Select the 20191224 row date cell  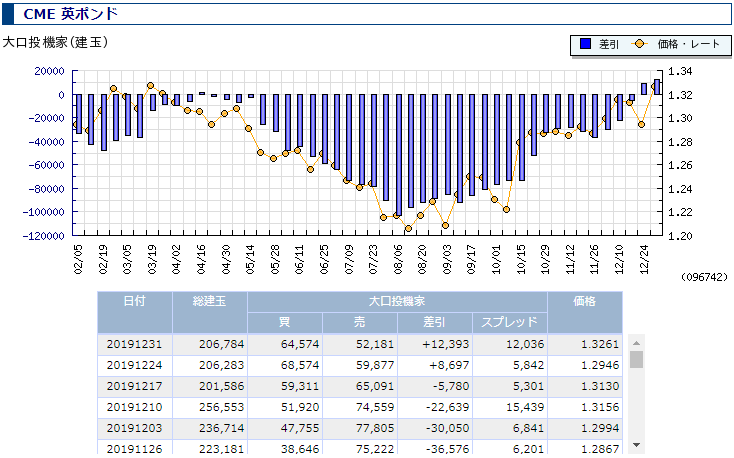135,365
